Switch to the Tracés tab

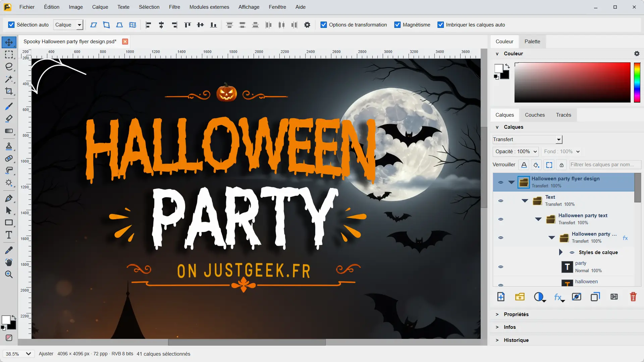tap(563, 115)
